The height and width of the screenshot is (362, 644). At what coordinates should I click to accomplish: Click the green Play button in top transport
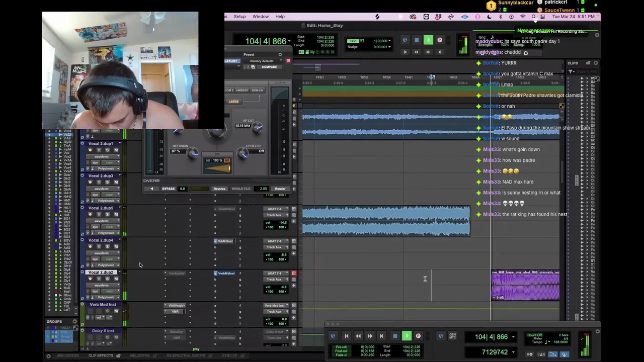click(428, 40)
